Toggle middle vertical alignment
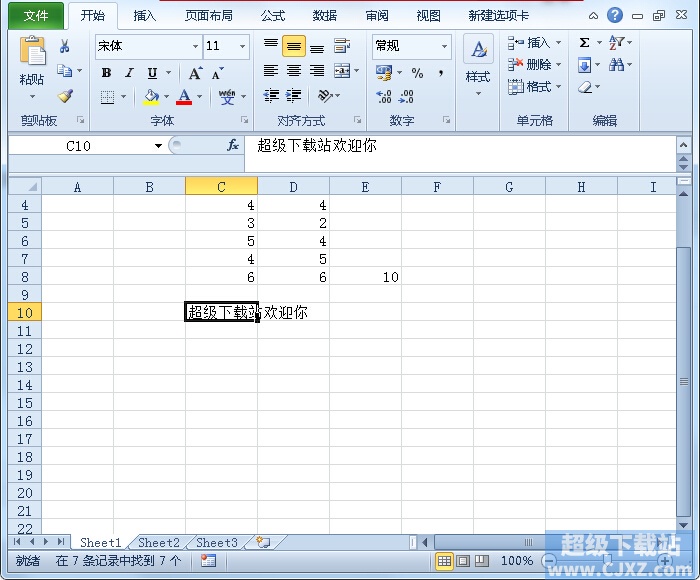 click(x=294, y=46)
